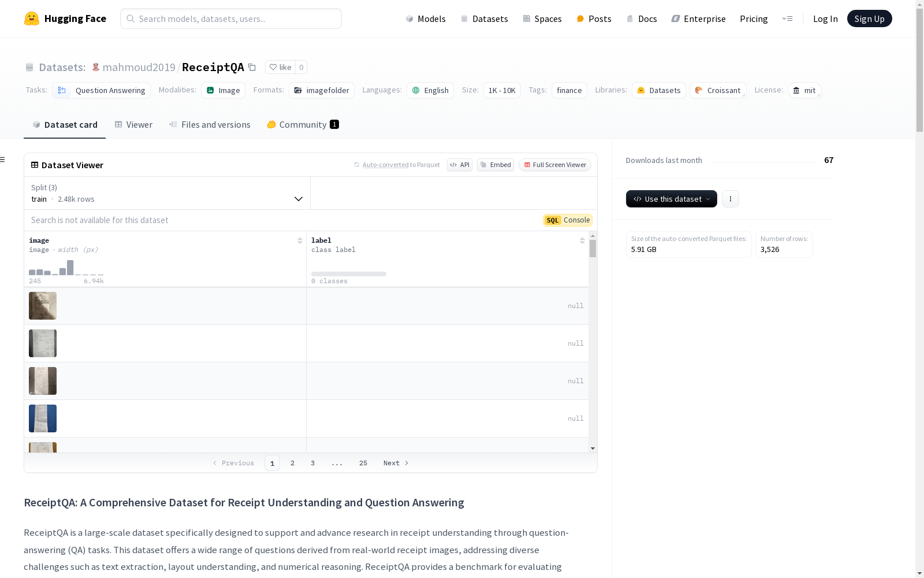This screenshot has height=578, width=924.
Task: Select the 1K - 10K size tag
Action: pyautogui.click(x=502, y=90)
